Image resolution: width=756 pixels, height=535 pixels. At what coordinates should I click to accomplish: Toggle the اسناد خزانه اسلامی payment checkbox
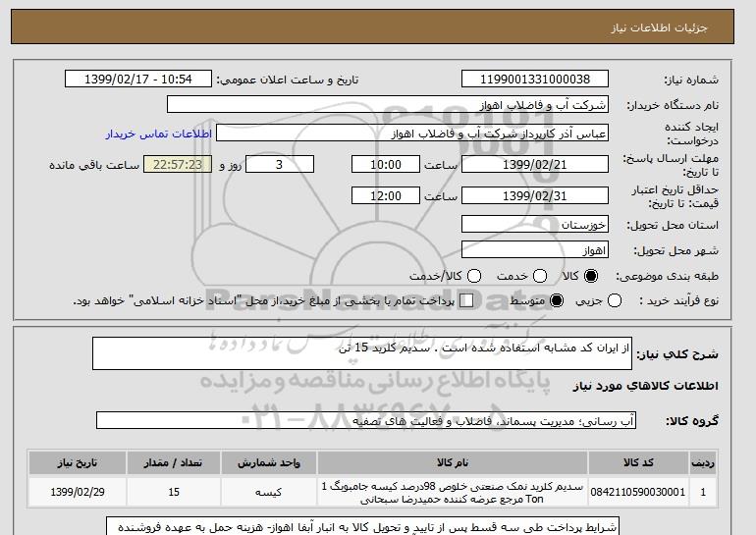point(466,300)
